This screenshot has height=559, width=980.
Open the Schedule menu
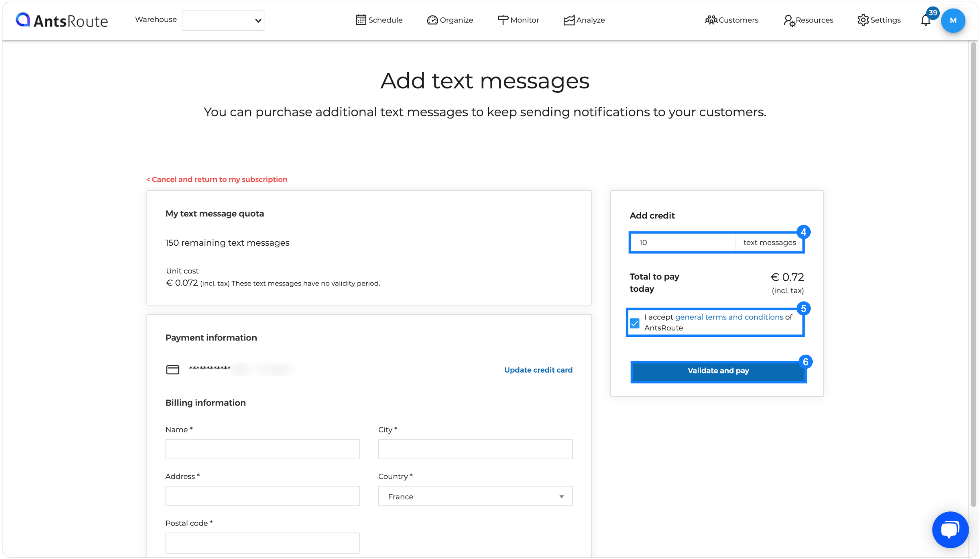[379, 20]
